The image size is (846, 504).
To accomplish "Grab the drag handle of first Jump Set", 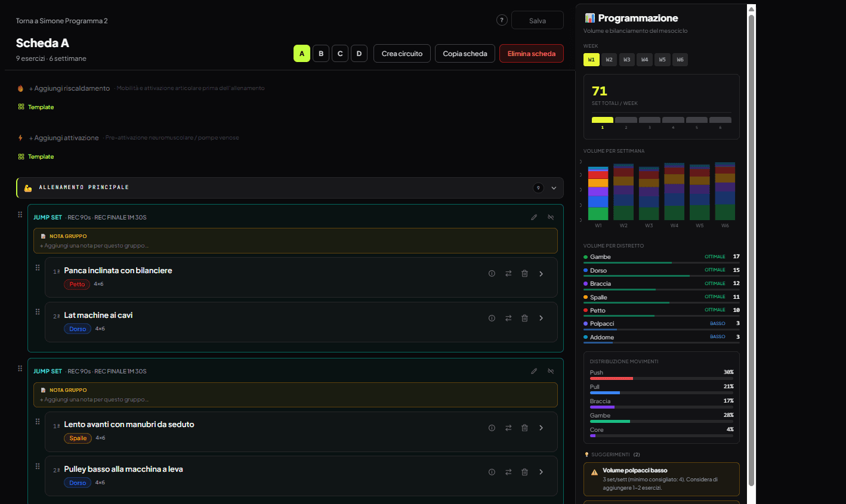I will click(20, 214).
